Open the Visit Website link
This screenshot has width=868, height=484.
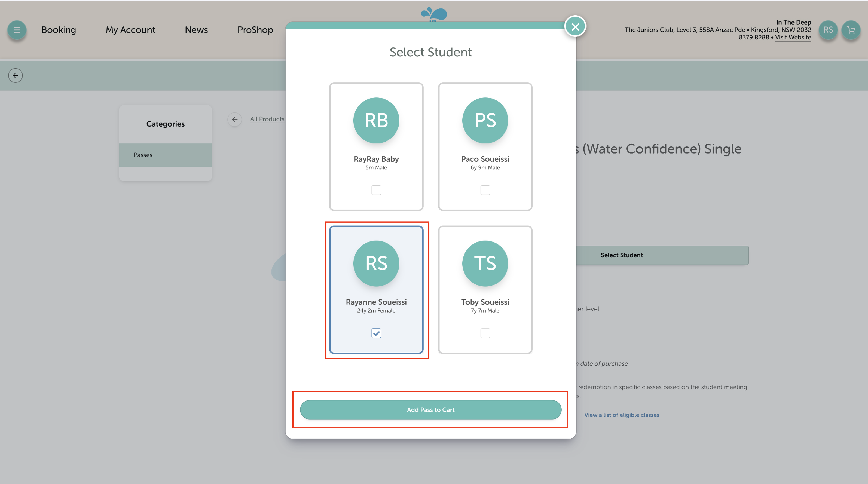click(792, 37)
